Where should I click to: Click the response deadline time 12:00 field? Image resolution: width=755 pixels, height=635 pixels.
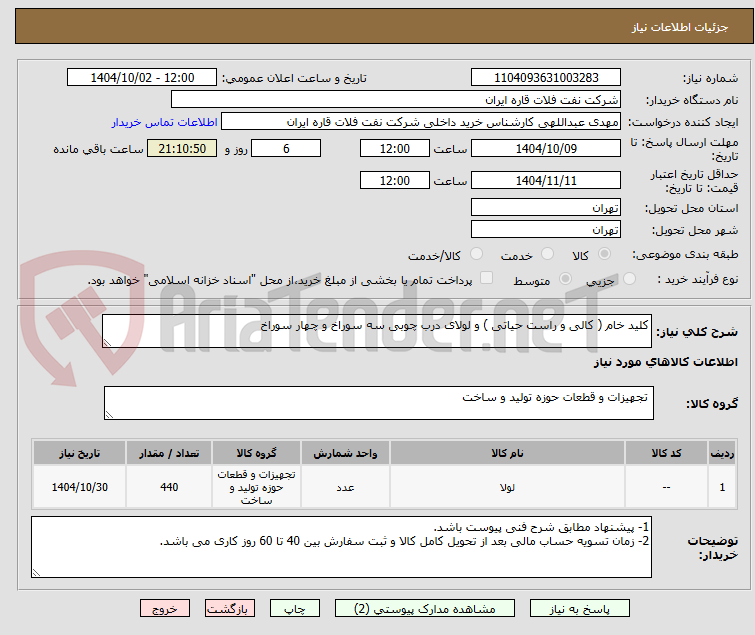click(394, 148)
